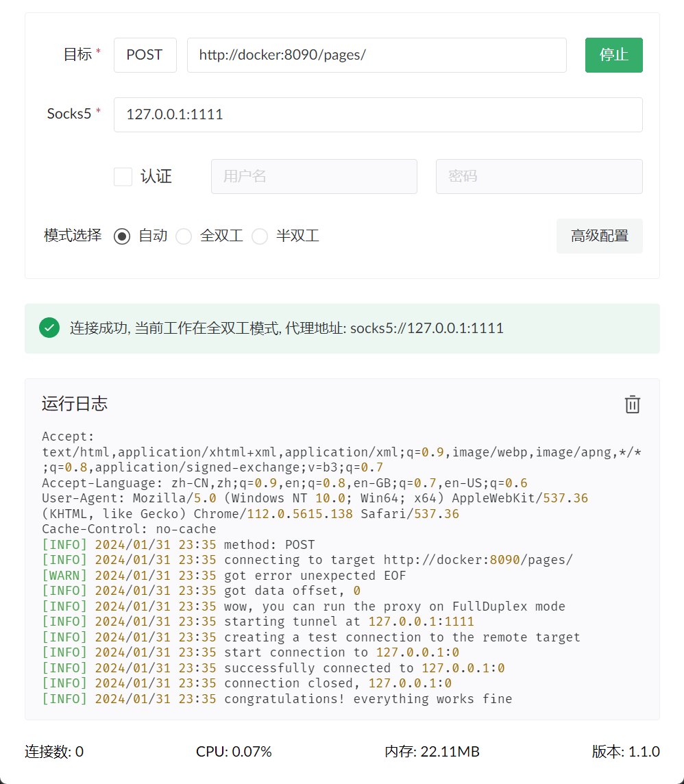Click the 'congratulations! everything works fine' log line
The height and width of the screenshot is (784, 684).
tap(277, 698)
